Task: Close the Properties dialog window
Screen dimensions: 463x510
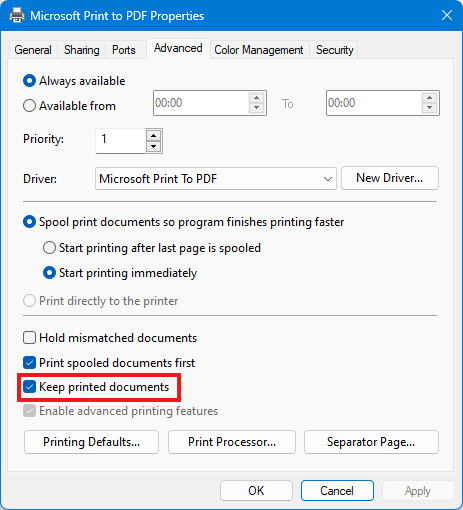Action: point(447,15)
